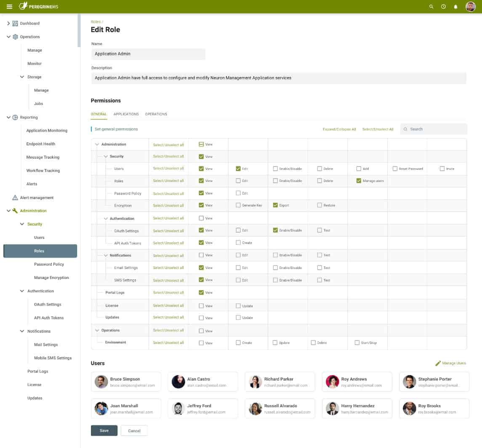
Task: Check Update in License row
Action: tap(238, 306)
